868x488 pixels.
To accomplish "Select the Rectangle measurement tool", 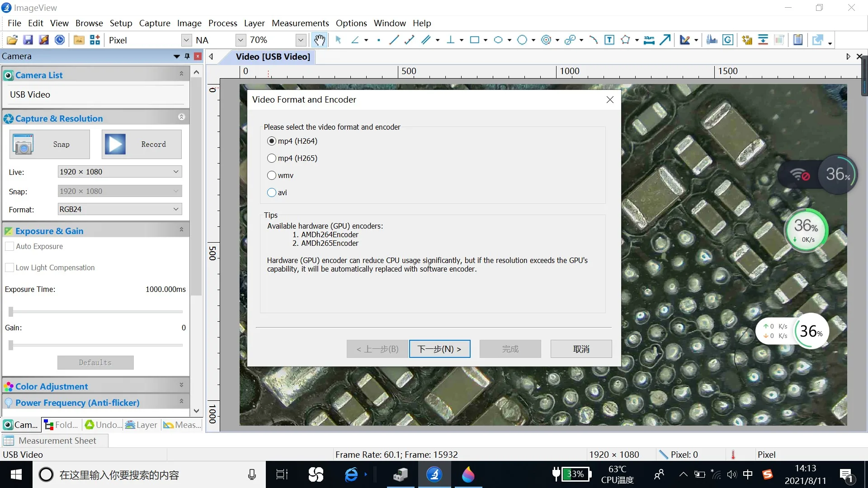I will click(474, 40).
